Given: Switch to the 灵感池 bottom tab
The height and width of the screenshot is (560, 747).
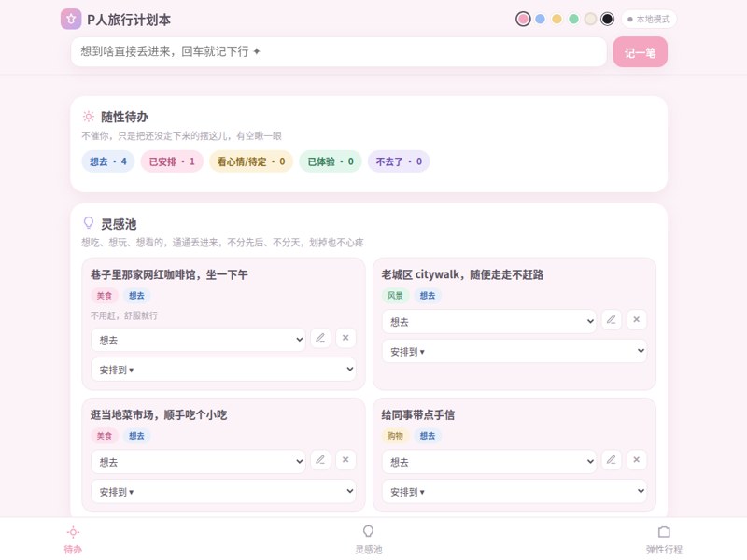Looking at the screenshot, I should (368, 539).
